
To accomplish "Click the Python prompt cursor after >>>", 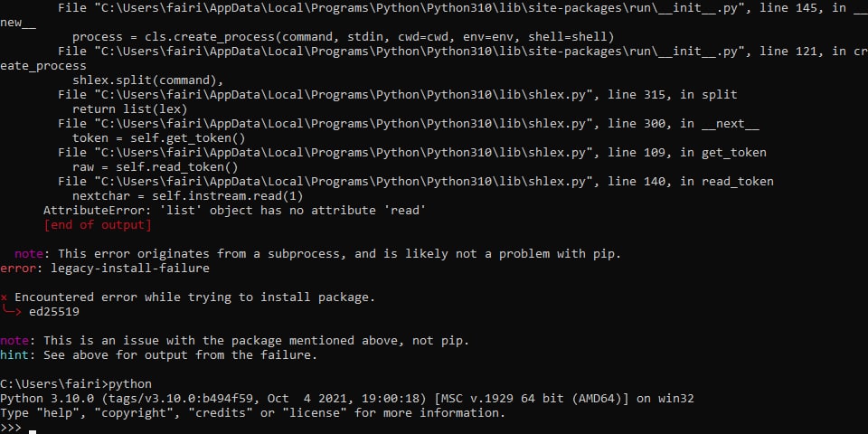I will [33, 431].
